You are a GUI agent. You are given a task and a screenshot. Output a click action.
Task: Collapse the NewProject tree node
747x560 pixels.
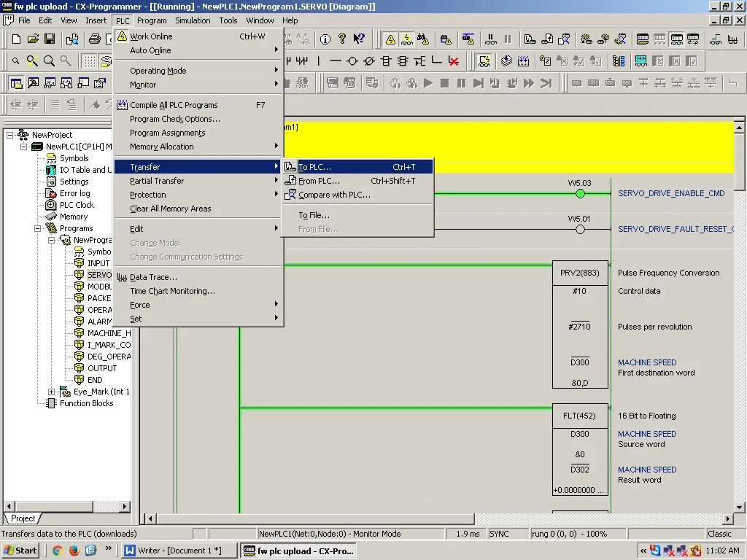point(10,135)
